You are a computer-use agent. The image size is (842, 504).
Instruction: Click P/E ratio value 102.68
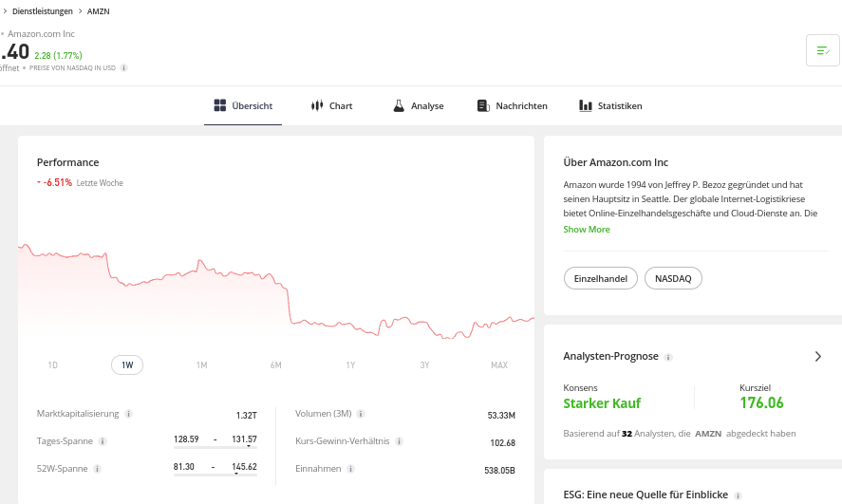(x=502, y=443)
